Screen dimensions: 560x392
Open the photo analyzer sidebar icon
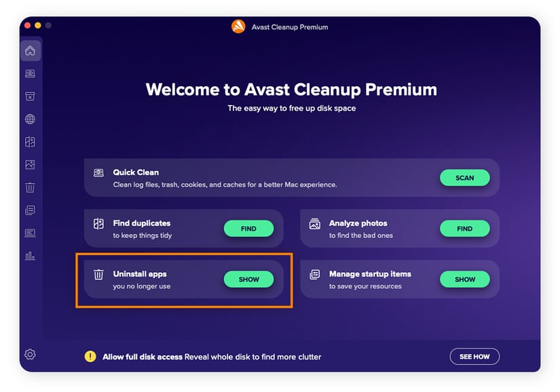click(30, 165)
